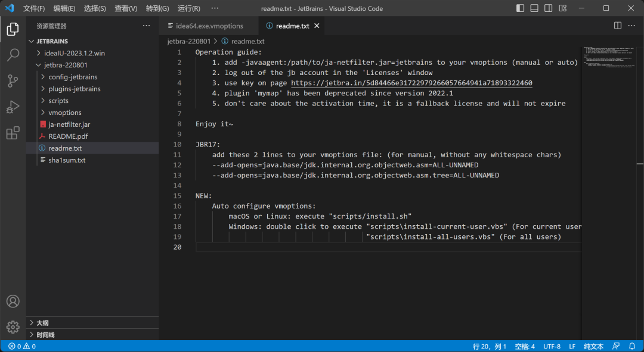The height and width of the screenshot is (352, 644).
Task: Open the Manage gear settings icon
Action: [13, 327]
